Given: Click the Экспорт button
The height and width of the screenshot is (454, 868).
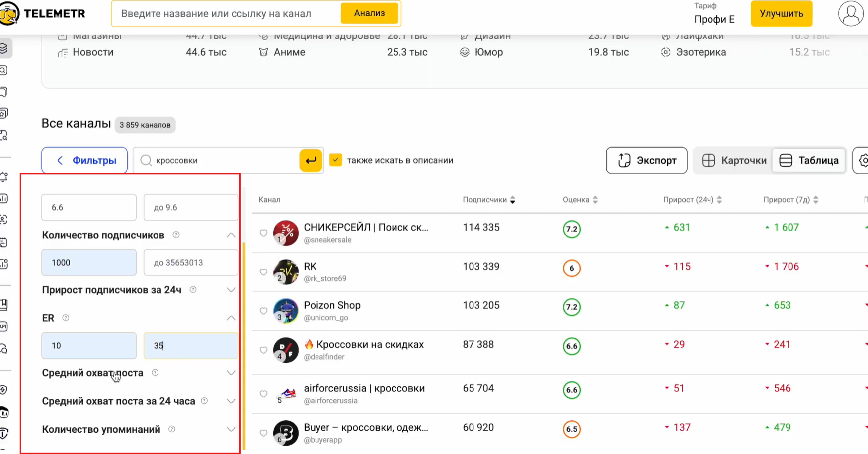Looking at the screenshot, I should (x=646, y=160).
